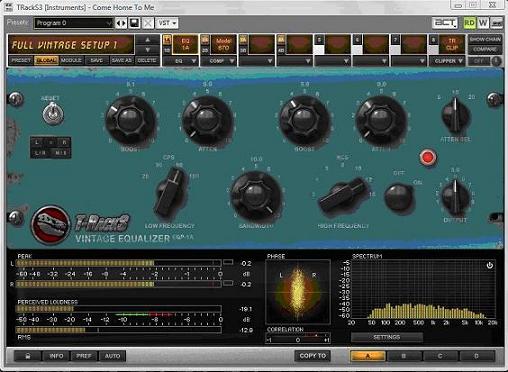Click the Model 670 module slot display
Screen dimensions: 508x372
[223, 44]
